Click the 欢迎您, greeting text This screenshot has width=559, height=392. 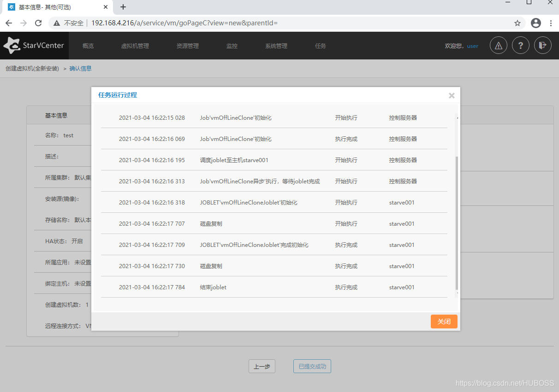454,46
